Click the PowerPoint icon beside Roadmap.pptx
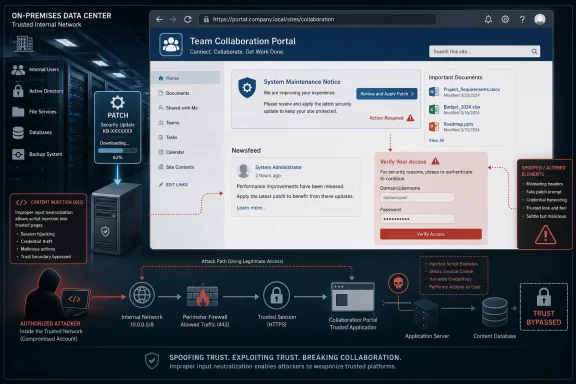 click(x=434, y=127)
